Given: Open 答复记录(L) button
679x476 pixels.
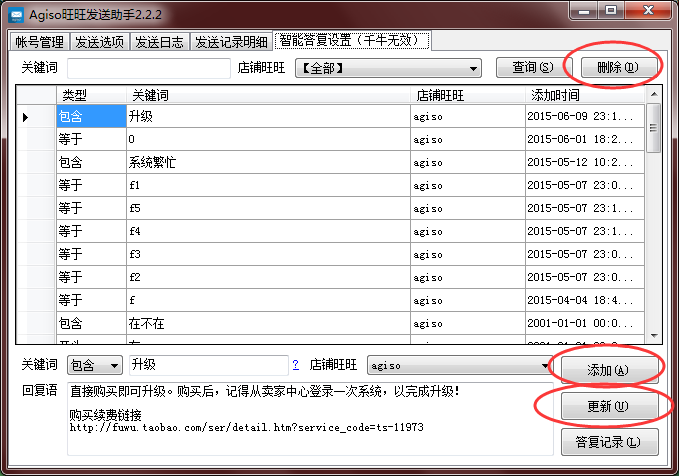Looking at the screenshot, I should 609,442.
